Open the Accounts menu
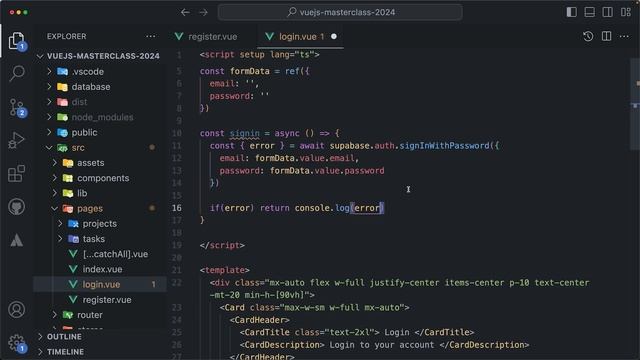The height and width of the screenshot is (360, 640). tap(17, 310)
